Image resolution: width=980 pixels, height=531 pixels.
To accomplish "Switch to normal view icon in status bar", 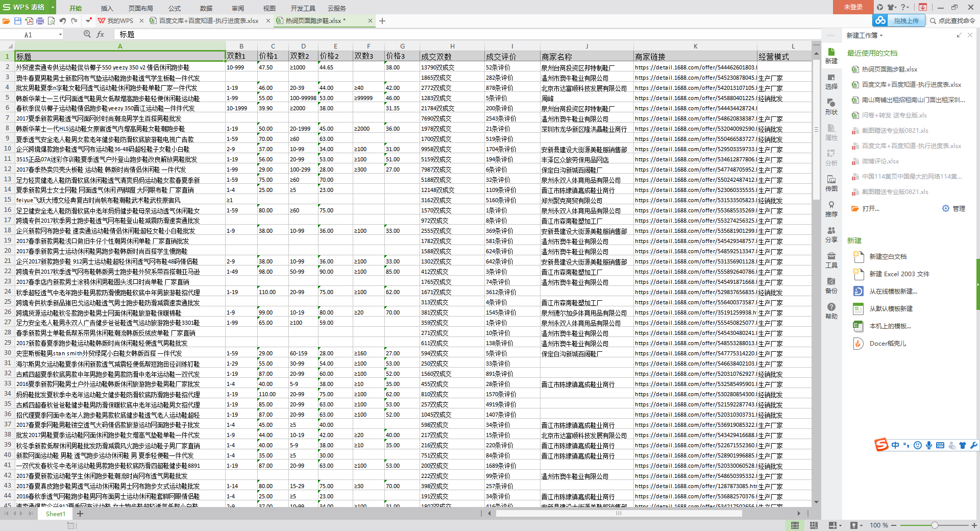I will [795, 525].
